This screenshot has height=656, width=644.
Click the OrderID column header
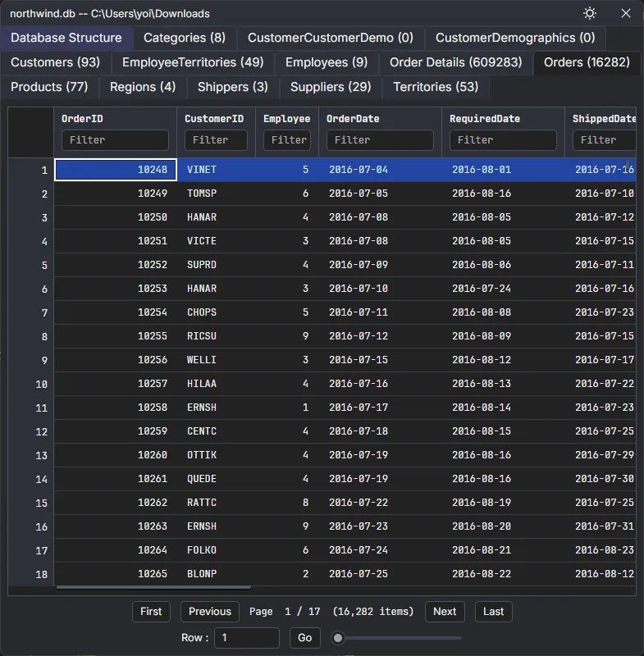pos(82,119)
